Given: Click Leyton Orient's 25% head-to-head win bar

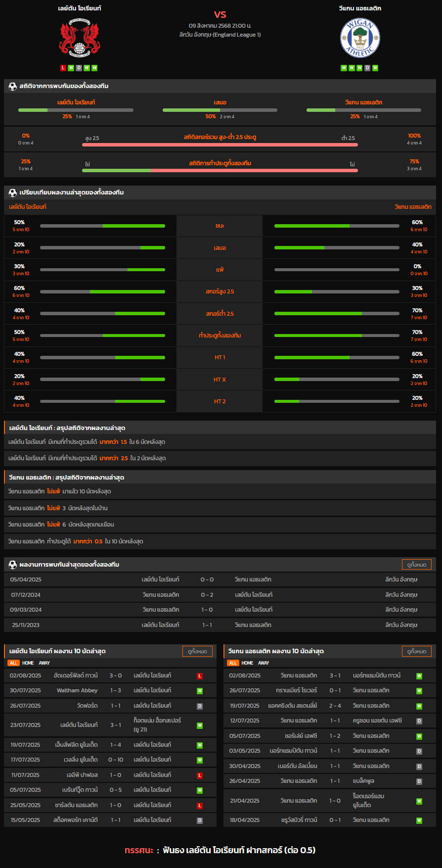Looking at the screenshot, I should tap(76, 110).
